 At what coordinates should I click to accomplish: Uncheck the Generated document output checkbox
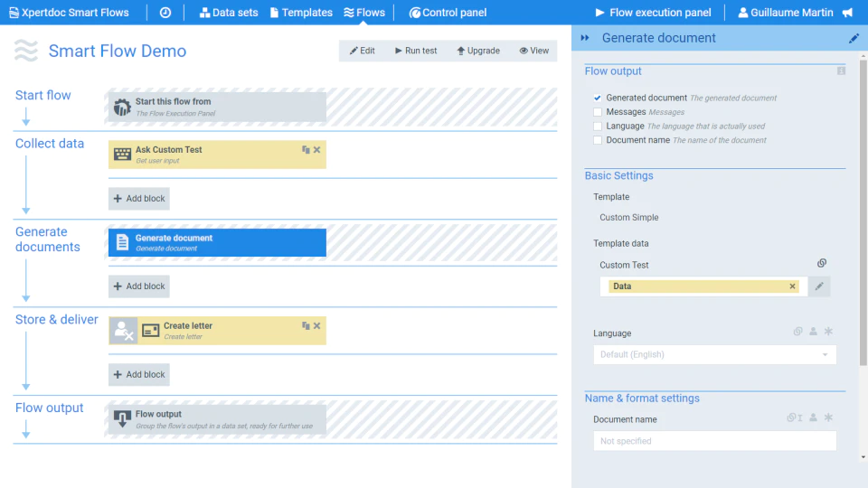coord(598,98)
